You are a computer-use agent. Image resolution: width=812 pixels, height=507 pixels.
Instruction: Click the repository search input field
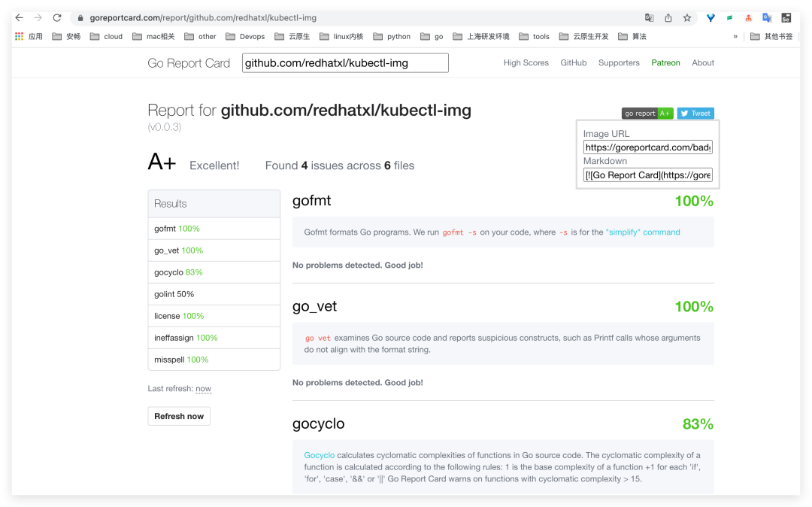(345, 63)
